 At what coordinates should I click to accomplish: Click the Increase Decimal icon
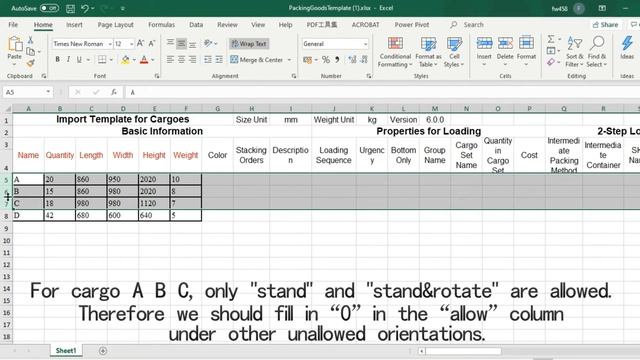(352, 60)
